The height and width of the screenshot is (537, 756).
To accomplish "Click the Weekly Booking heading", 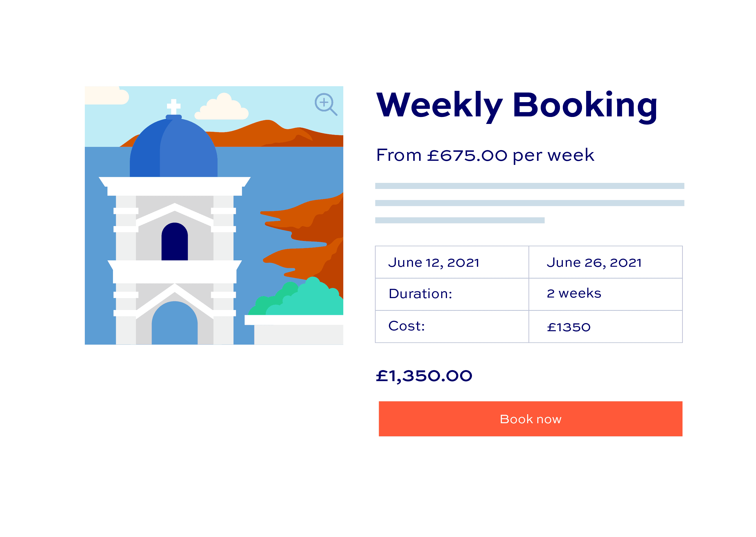I will coord(517,106).
